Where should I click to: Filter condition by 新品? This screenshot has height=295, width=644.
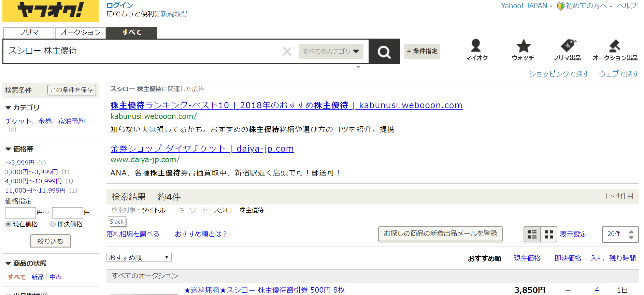pos(38,277)
